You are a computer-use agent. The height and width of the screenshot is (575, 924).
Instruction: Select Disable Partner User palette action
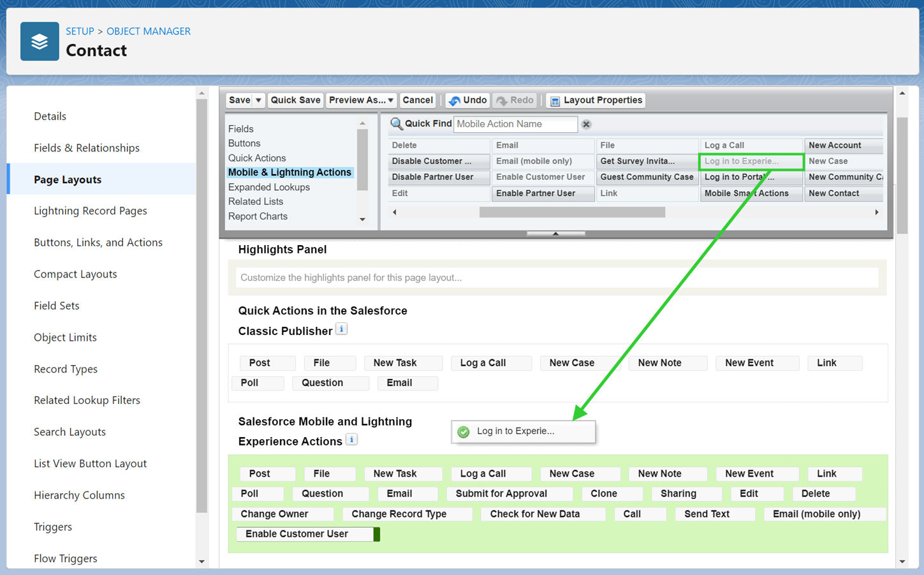point(439,177)
